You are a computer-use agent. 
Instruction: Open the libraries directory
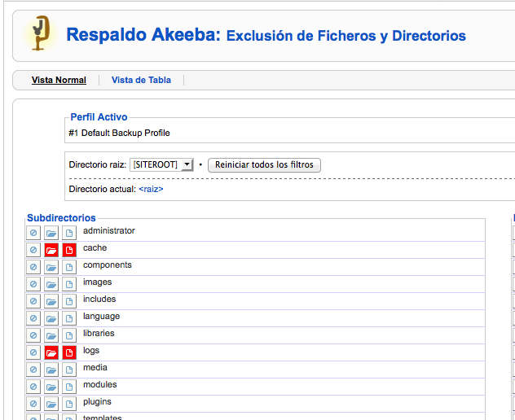click(x=99, y=333)
